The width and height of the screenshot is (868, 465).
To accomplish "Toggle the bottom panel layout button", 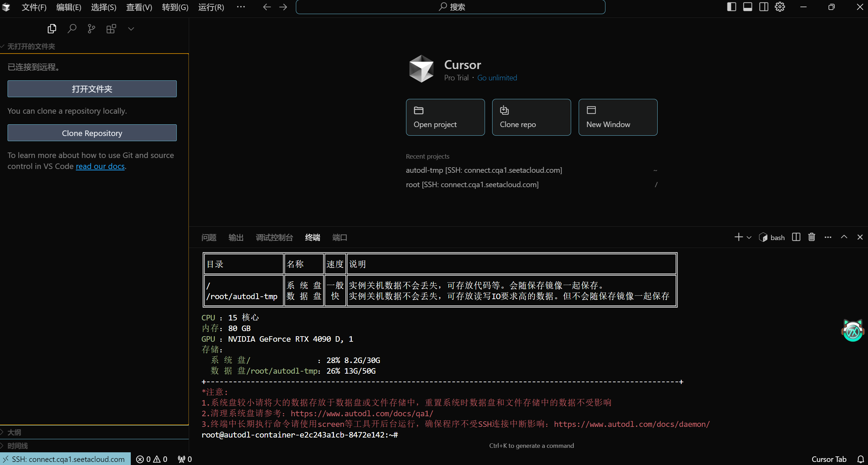I will click(748, 7).
